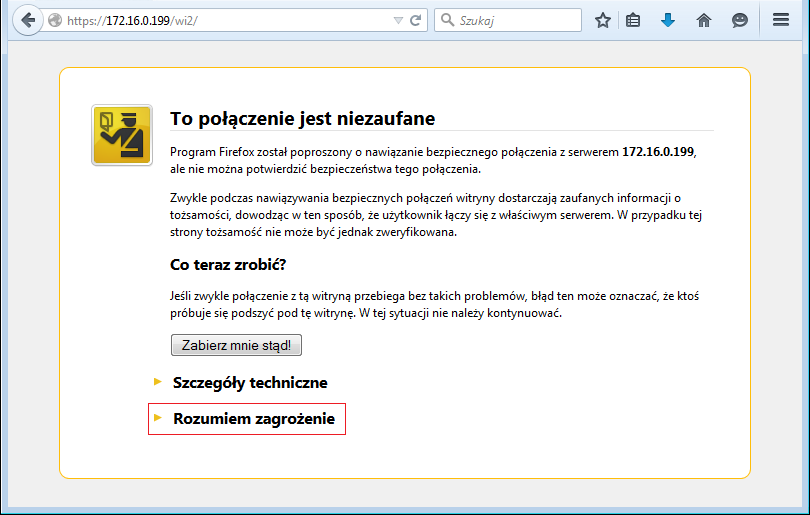Image resolution: width=810 pixels, height=515 pixels.
Task: Click the yellow border officer warning icon
Action: coord(122,135)
